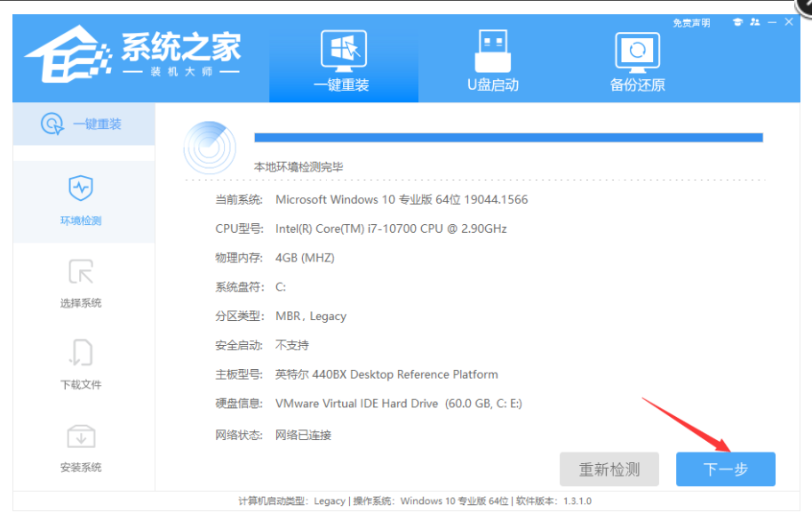This screenshot has height=521, width=812.
Task: Click status bar text 计算机启动类型: Legacy
Action: coord(291,501)
